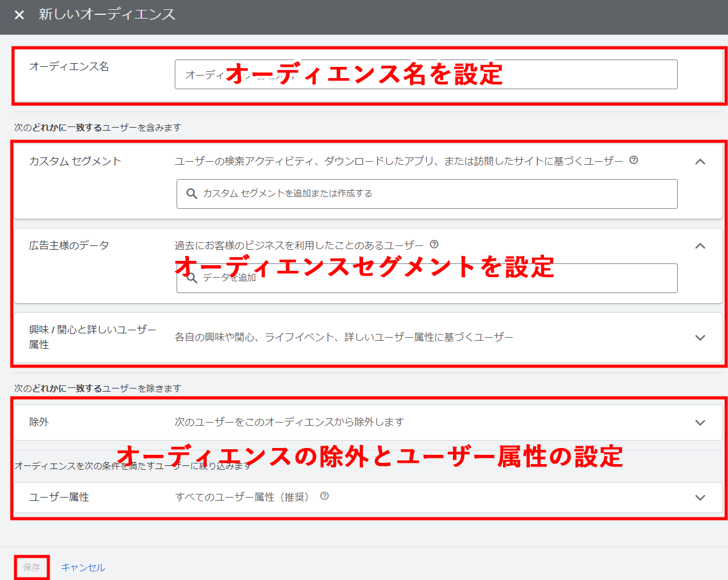Viewport: 728px width, 580px height.
Task: Close the 新しいオーディエンス dialog with X
Action: point(19,15)
